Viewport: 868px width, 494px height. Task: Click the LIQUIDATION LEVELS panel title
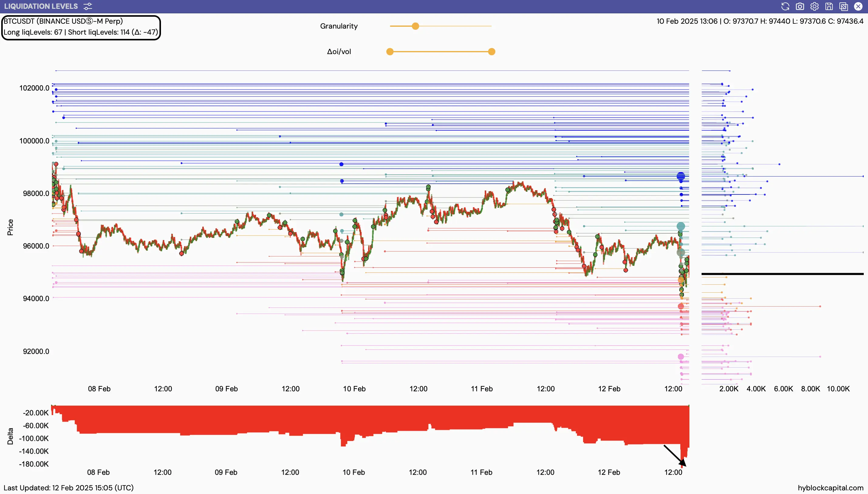pyautogui.click(x=41, y=6)
